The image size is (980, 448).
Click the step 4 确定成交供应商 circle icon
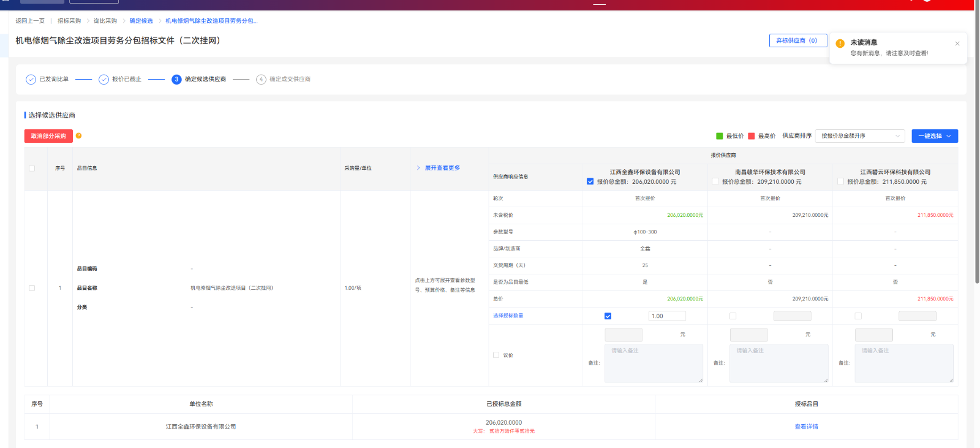pos(261,80)
